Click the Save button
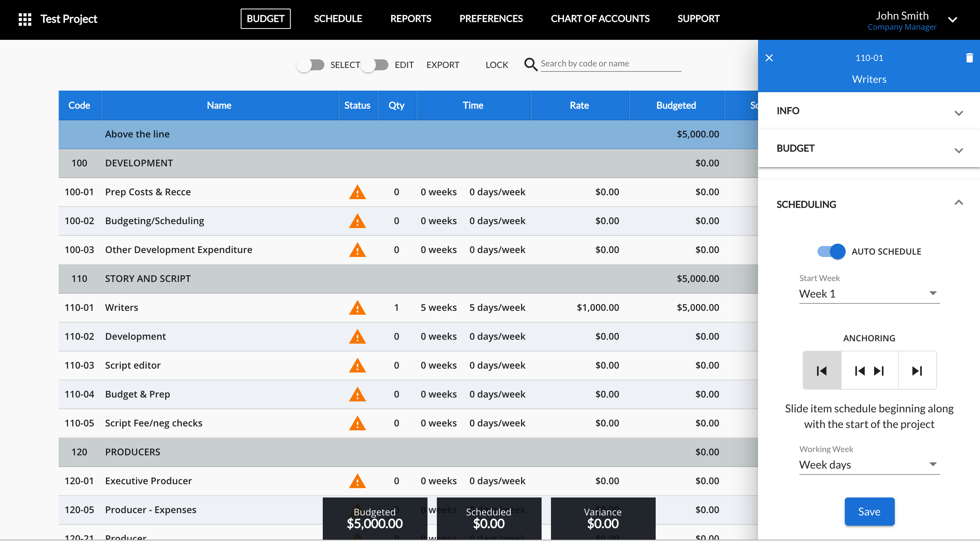The height and width of the screenshot is (542, 980). point(869,512)
